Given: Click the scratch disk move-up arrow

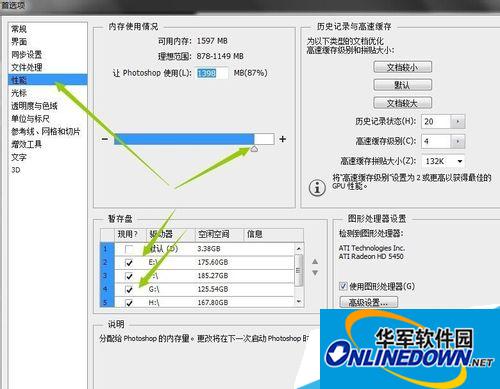Looking at the screenshot, I should (x=315, y=262).
